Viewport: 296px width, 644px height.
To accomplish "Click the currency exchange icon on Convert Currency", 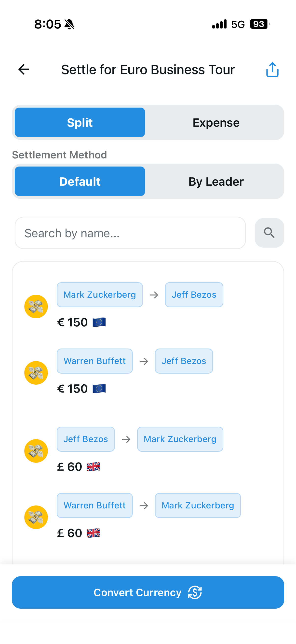I will tap(195, 592).
